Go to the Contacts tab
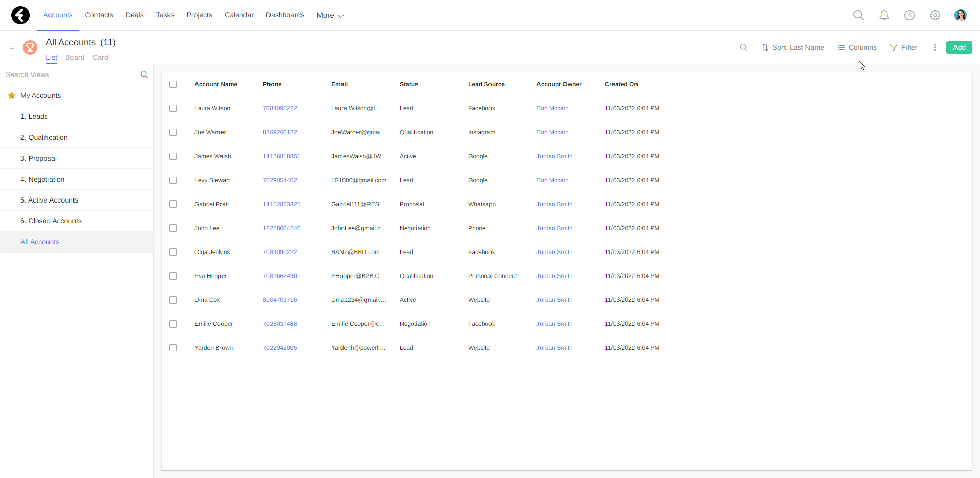Screen dimensions: 980x478 99,15
